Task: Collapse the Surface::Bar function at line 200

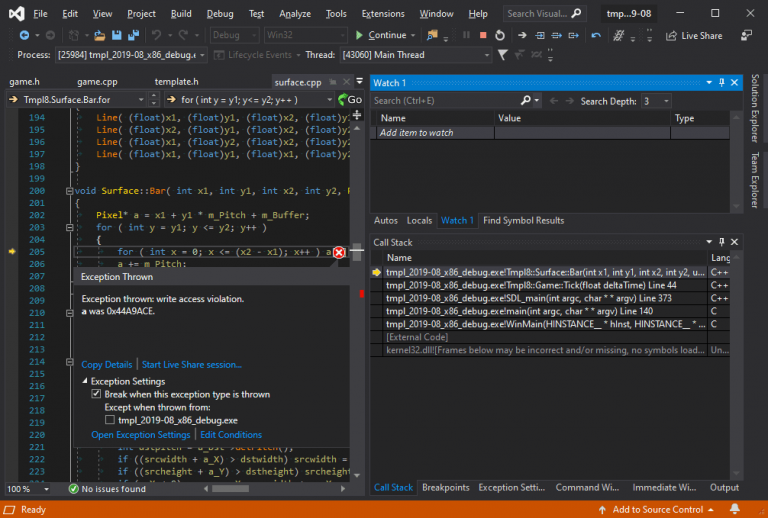Action: pyautogui.click(x=70, y=191)
